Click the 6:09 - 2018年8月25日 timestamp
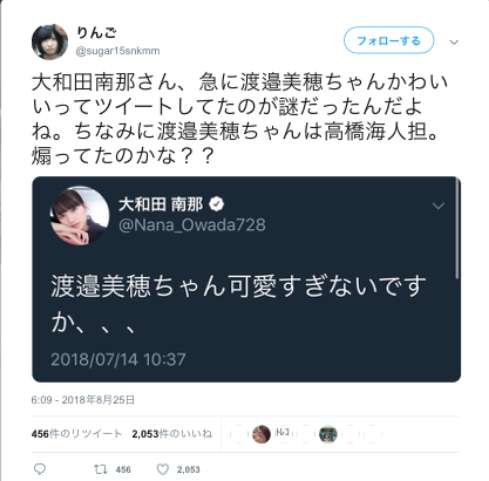The width and height of the screenshot is (489, 481). point(83,400)
